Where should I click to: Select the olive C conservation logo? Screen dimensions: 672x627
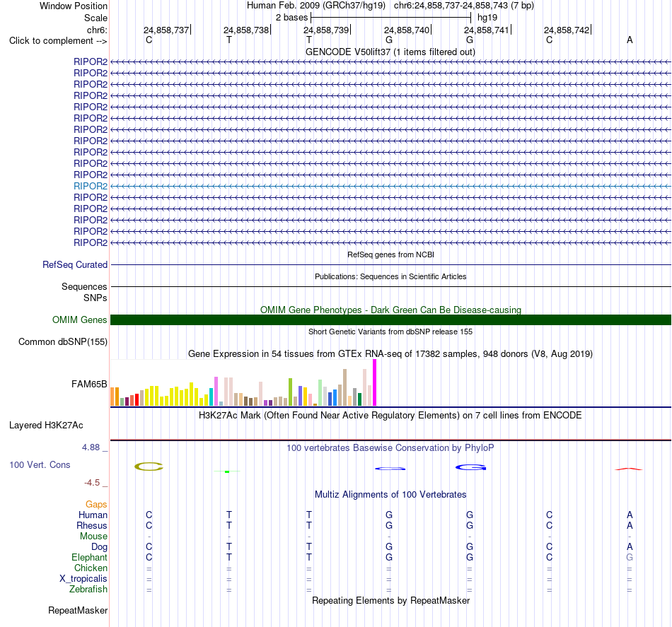[149, 467]
